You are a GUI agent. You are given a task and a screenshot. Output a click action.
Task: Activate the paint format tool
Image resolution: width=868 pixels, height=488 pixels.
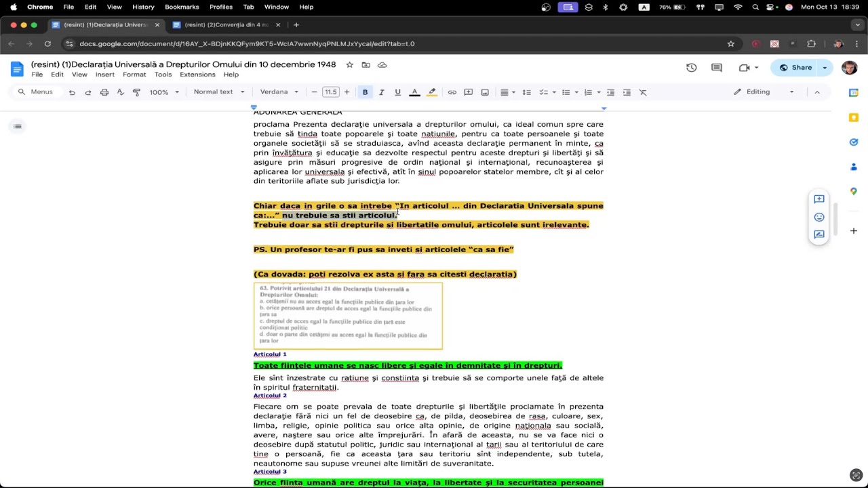coord(136,92)
